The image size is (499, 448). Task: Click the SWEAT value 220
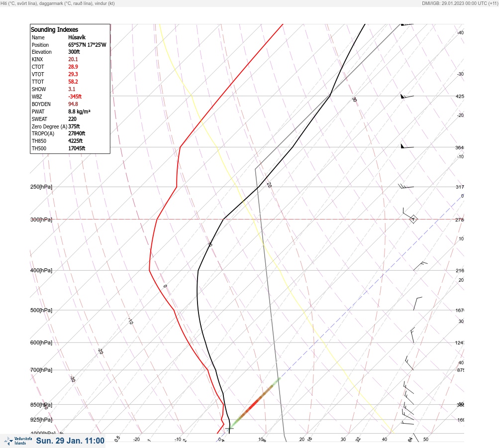[x=72, y=119]
